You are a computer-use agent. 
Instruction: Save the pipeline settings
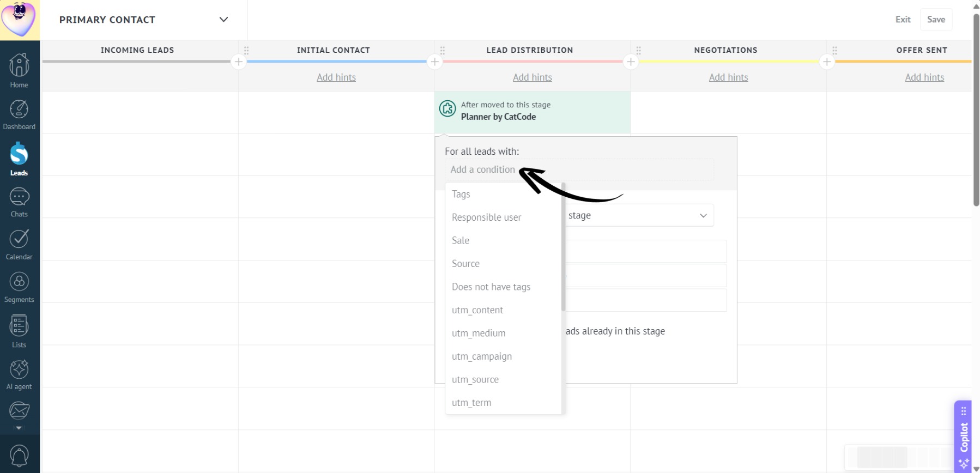coord(936,20)
